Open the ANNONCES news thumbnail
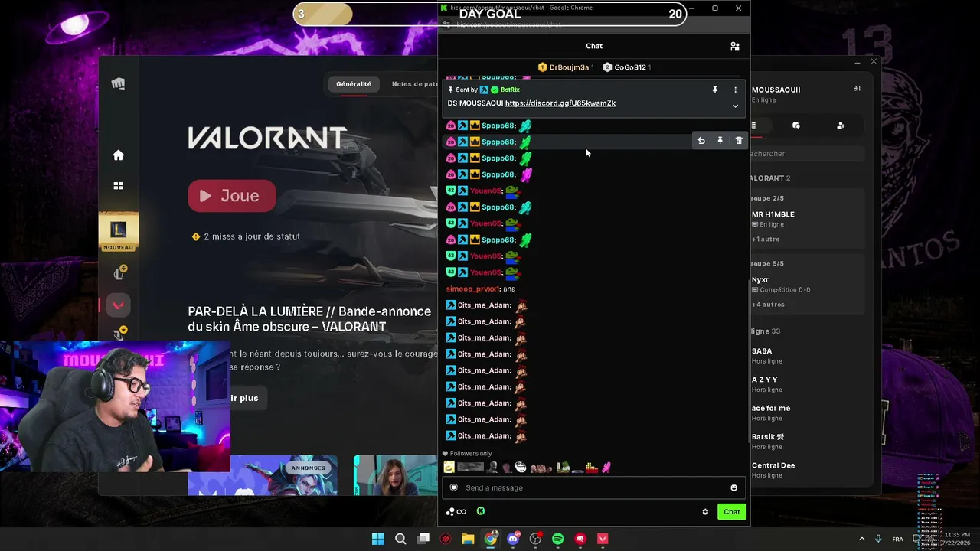This screenshot has height=551, width=980. pos(263,475)
